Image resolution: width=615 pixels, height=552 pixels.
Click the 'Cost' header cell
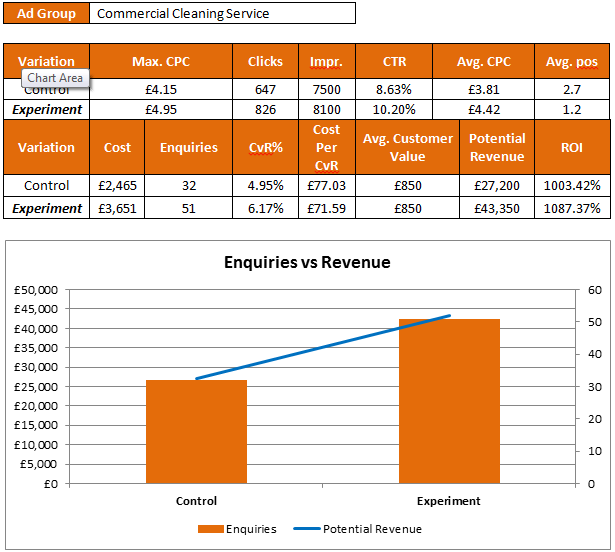tap(117, 148)
